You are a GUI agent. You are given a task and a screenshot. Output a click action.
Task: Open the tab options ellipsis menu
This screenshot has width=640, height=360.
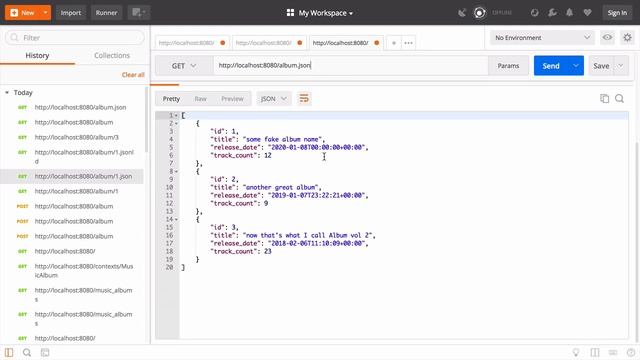click(x=408, y=43)
